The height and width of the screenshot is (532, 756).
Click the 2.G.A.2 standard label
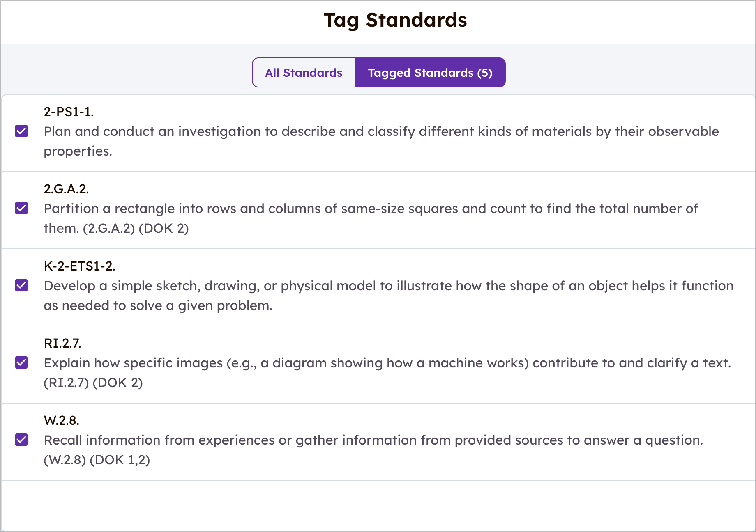pos(67,189)
